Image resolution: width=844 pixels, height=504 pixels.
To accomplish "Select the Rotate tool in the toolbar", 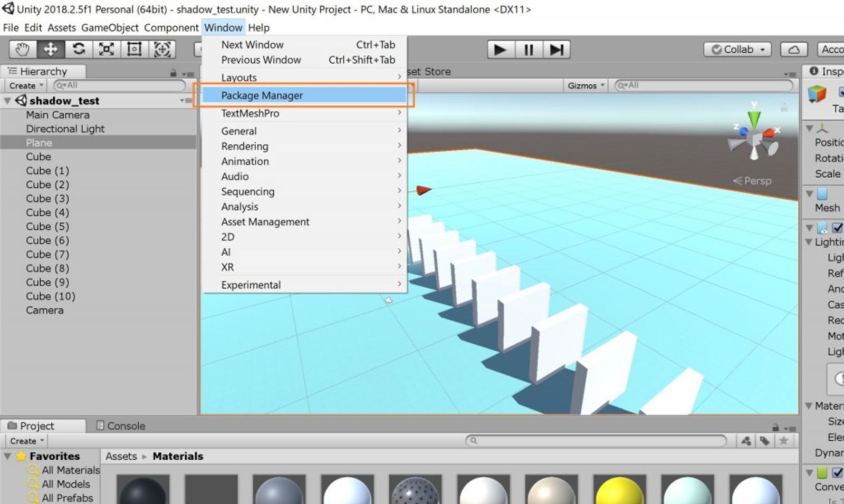I will pos(79,50).
